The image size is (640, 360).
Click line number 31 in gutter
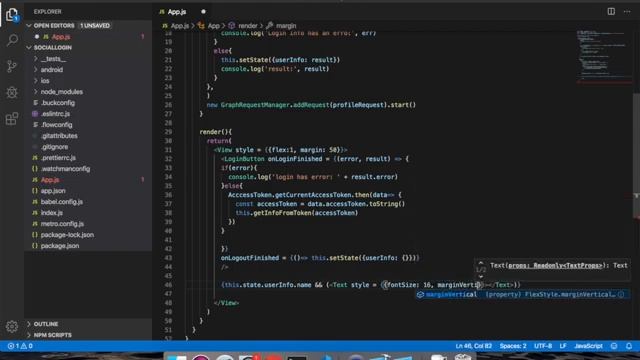tap(168, 150)
